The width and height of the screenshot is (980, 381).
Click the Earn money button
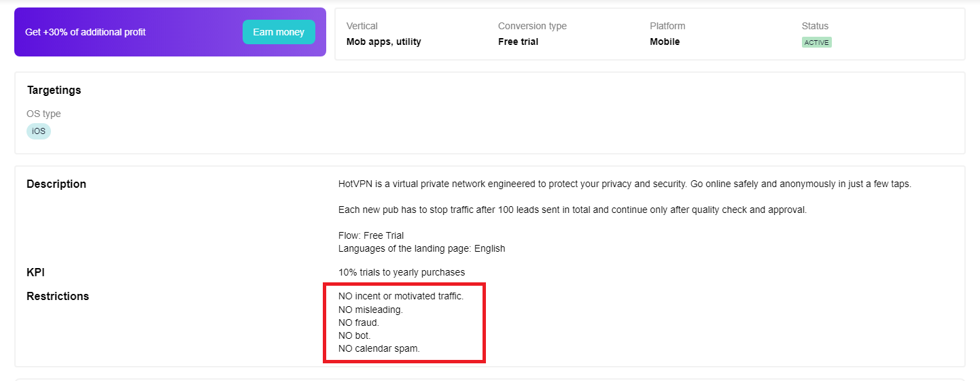(x=279, y=32)
